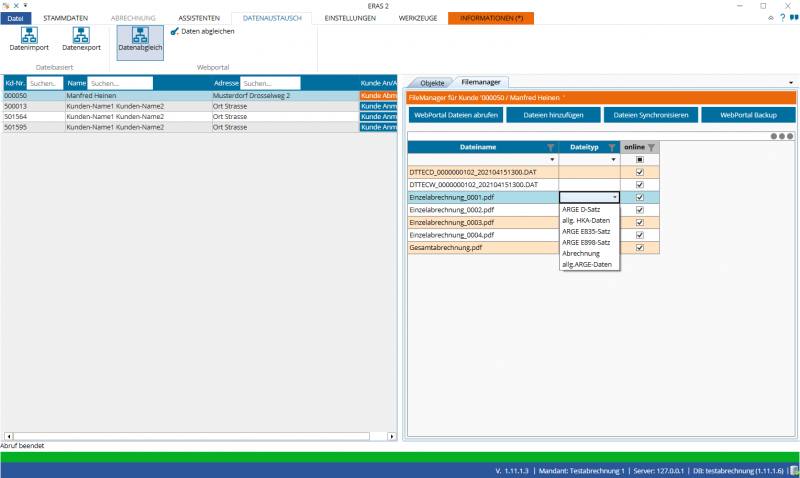
Task: Filter the Dateiname column using the funnel icon
Action: click(551, 147)
